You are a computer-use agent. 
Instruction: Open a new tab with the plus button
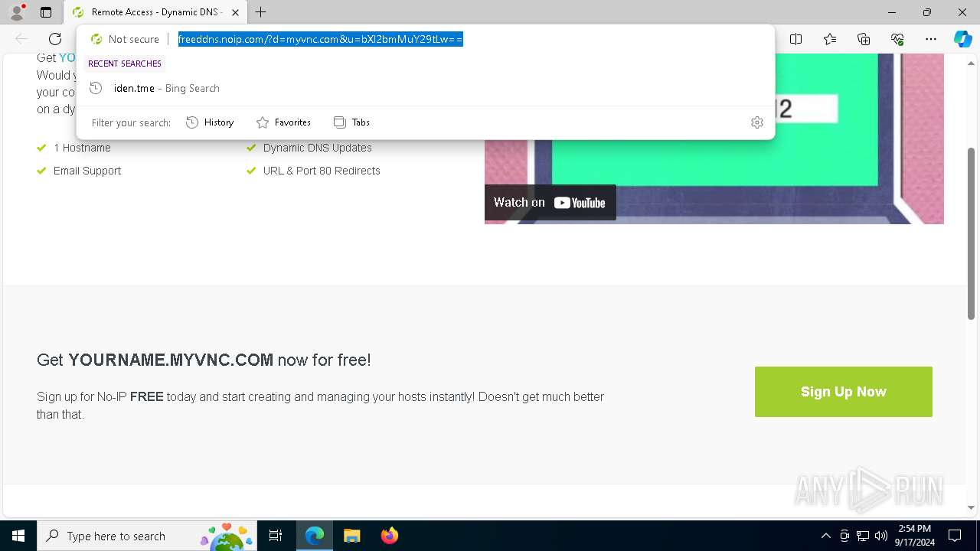point(261,12)
